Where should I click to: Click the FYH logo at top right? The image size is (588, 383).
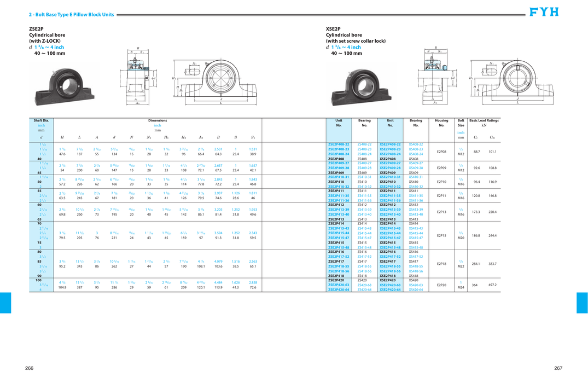point(544,12)
